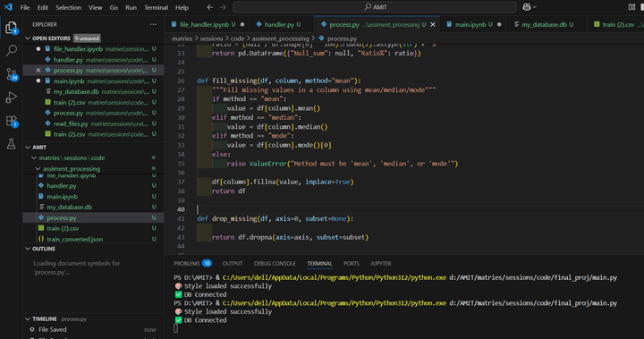Screen dimensions: 644x339
Task: Open the Search view icon
Action: 11,51
